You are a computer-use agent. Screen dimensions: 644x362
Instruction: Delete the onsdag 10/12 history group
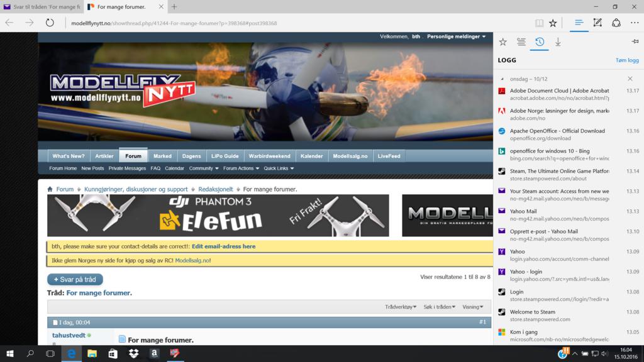pyautogui.click(x=630, y=79)
